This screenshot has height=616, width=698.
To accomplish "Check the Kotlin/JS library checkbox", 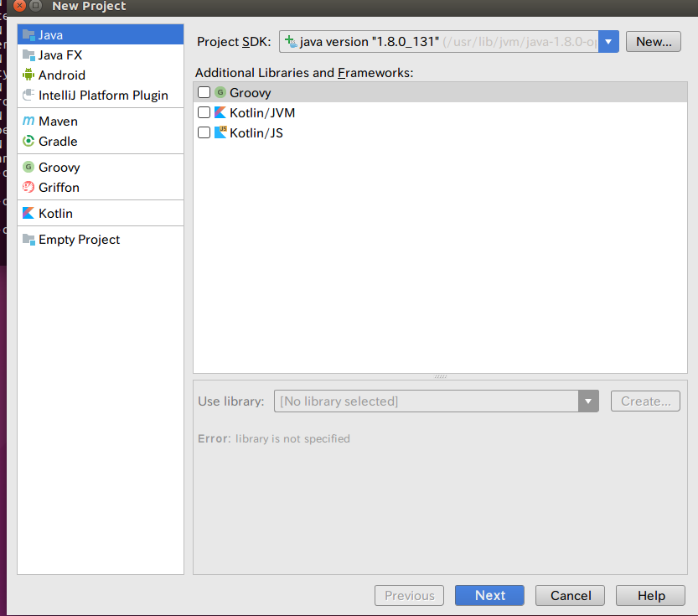I will [x=204, y=132].
